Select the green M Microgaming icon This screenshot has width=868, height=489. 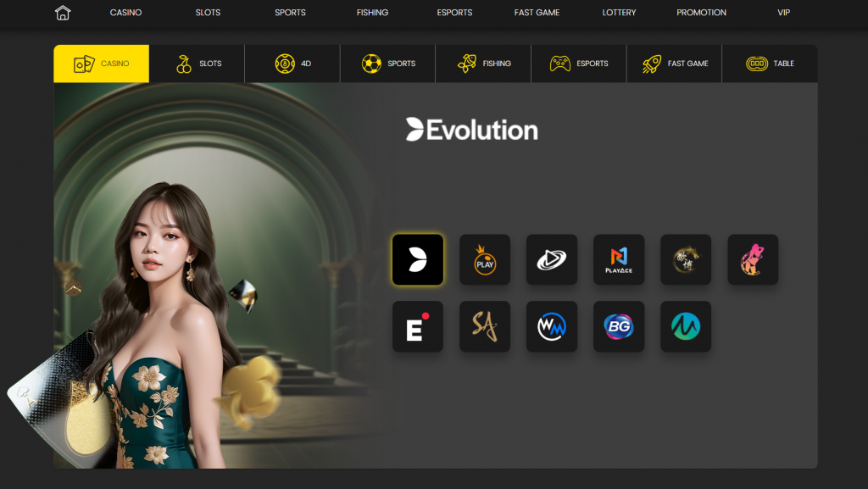point(686,326)
